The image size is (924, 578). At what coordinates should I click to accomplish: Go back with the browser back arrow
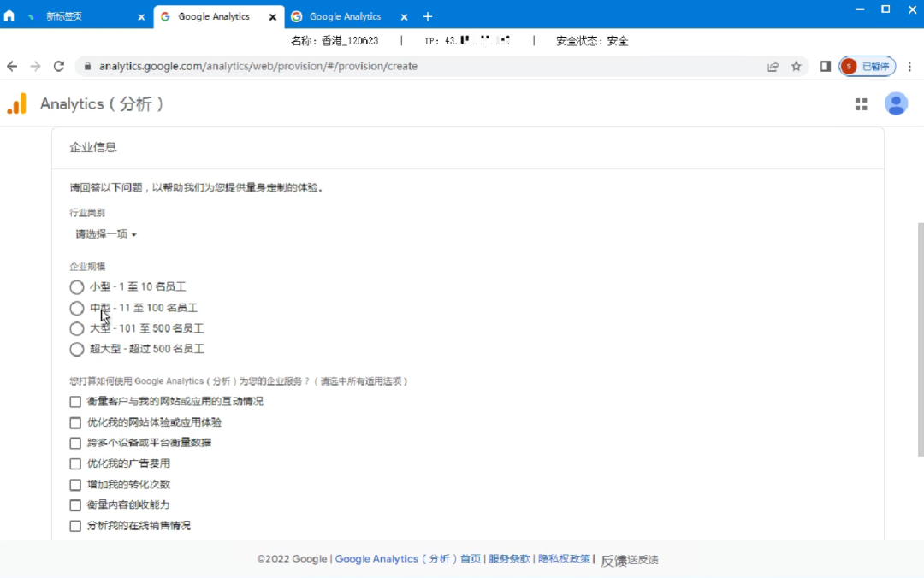pos(12,66)
